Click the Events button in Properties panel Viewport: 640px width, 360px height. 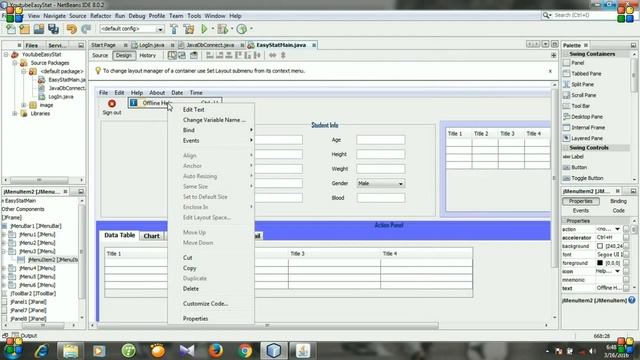tap(580, 211)
